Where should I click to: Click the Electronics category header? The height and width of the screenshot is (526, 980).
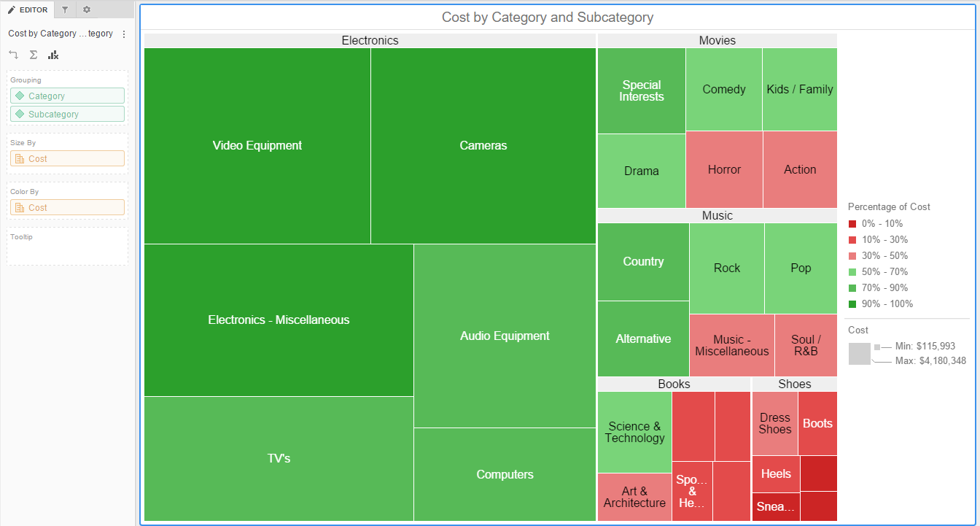370,41
